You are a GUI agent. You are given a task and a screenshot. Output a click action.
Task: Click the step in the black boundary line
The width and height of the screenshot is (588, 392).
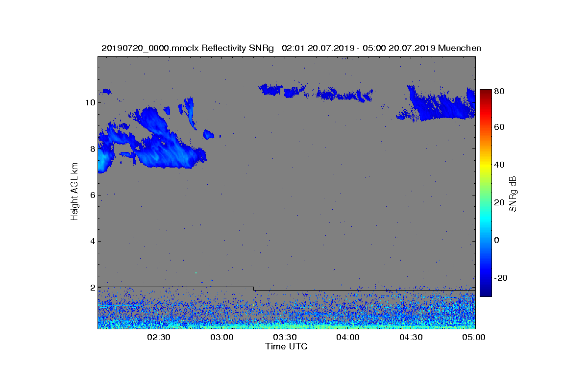[254, 289]
